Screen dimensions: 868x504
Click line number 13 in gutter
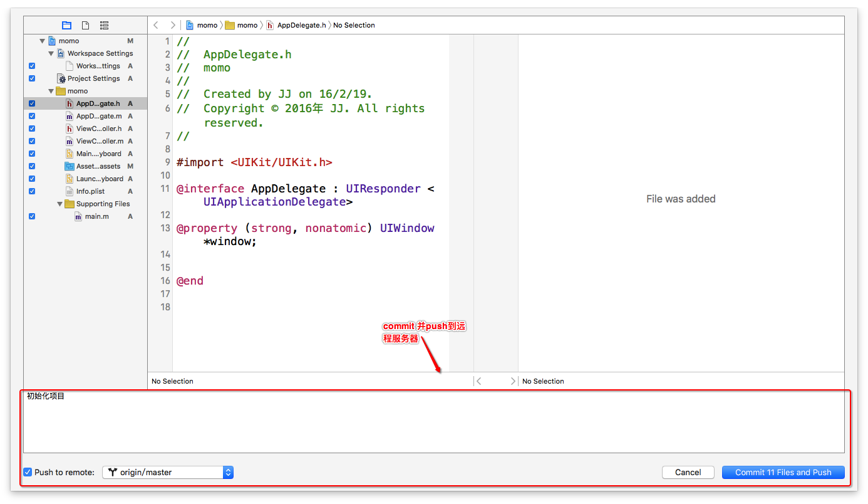click(x=165, y=228)
